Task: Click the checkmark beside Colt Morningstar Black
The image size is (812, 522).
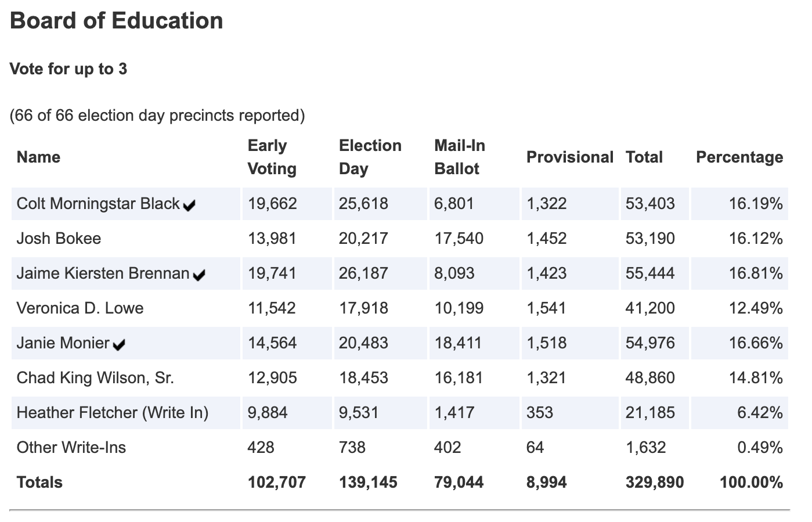Action: tap(189, 206)
